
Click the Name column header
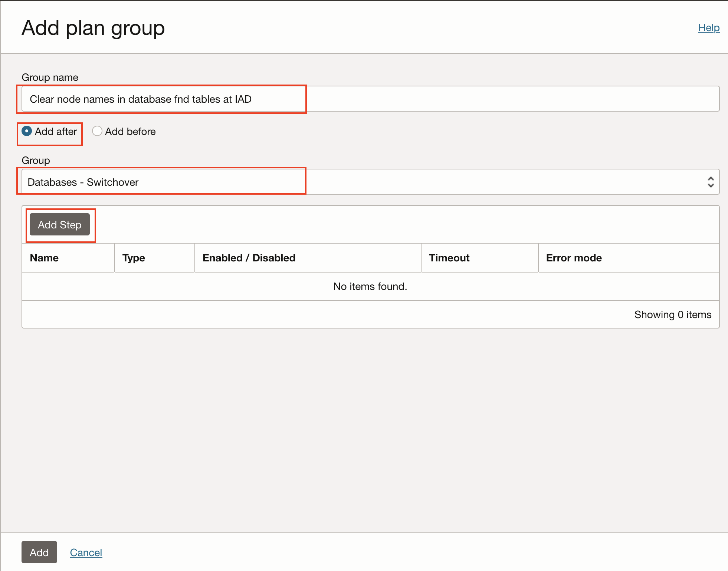[44, 258]
